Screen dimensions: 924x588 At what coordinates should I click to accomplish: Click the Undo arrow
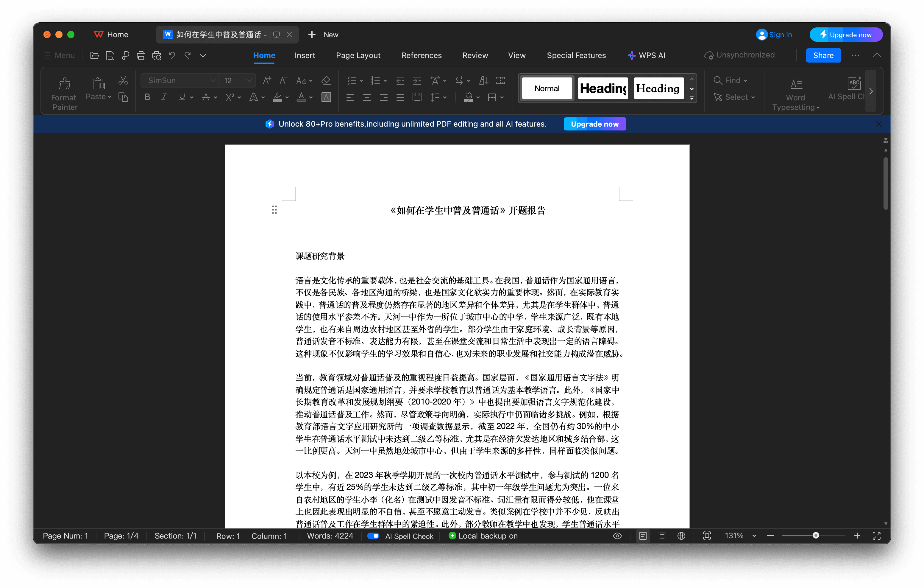point(172,55)
